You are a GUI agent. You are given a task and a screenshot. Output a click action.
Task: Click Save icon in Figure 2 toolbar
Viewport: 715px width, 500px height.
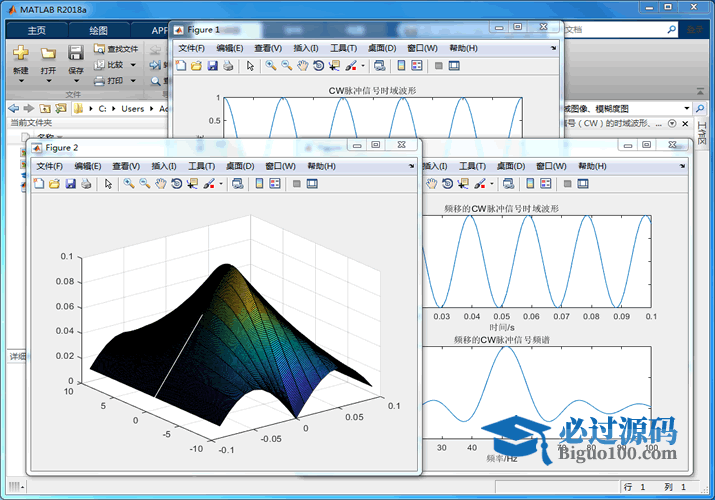(70, 184)
